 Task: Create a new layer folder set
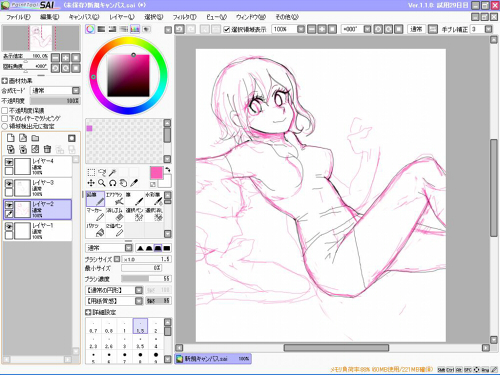(x=35, y=138)
